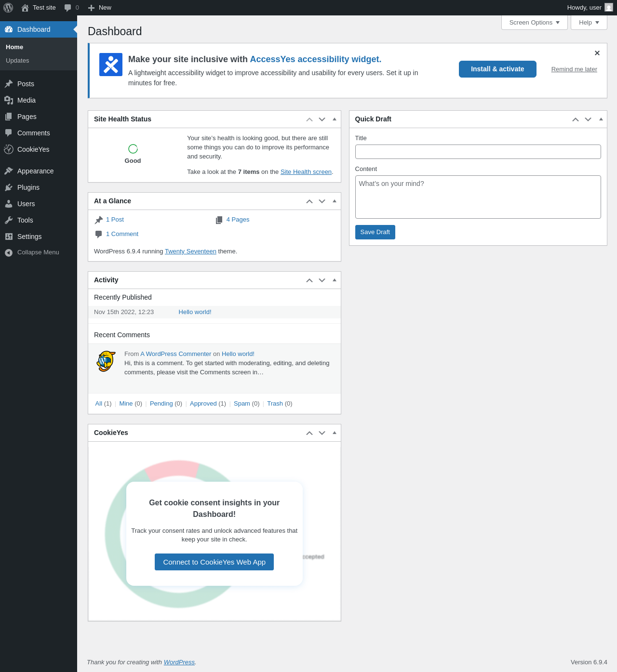The height and width of the screenshot is (672, 617).
Task: Collapse the CookieYes panel
Action: (x=335, y=433)
